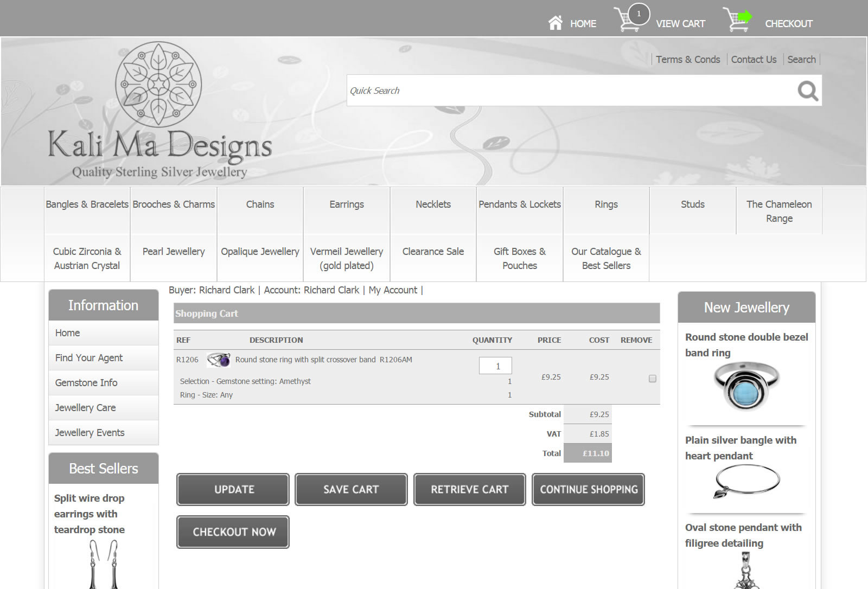The height and width of the screenshot is (589, 868).
Task: Click the CONTINUE SHOPPING button
Action: [x=589, y=490]
